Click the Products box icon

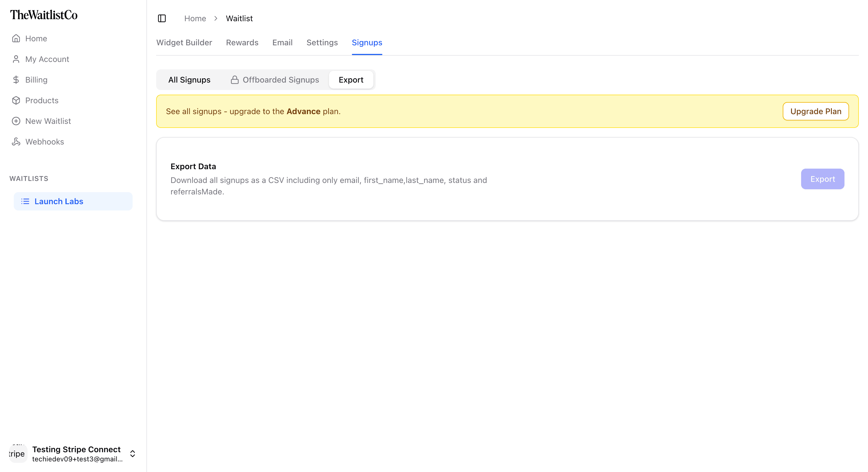(x=16, y=100)
